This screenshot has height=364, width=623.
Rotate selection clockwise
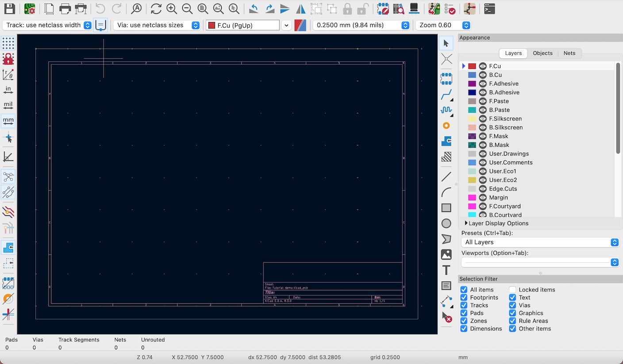click(269, 8)
